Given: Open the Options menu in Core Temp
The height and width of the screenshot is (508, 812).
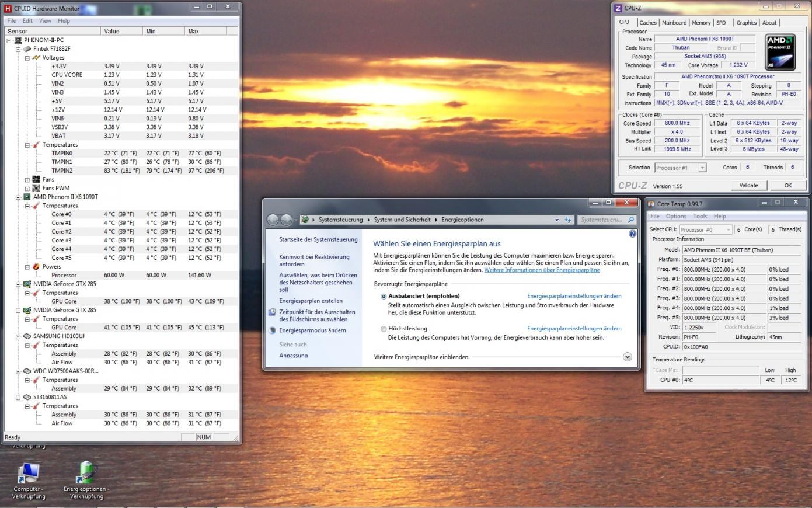Looking at the screenshot, I should 676,216.
